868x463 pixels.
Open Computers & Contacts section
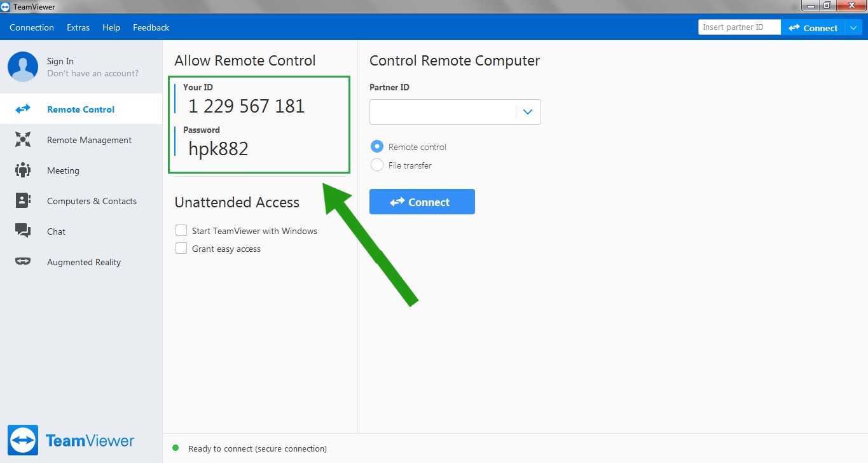pos(81,201)
